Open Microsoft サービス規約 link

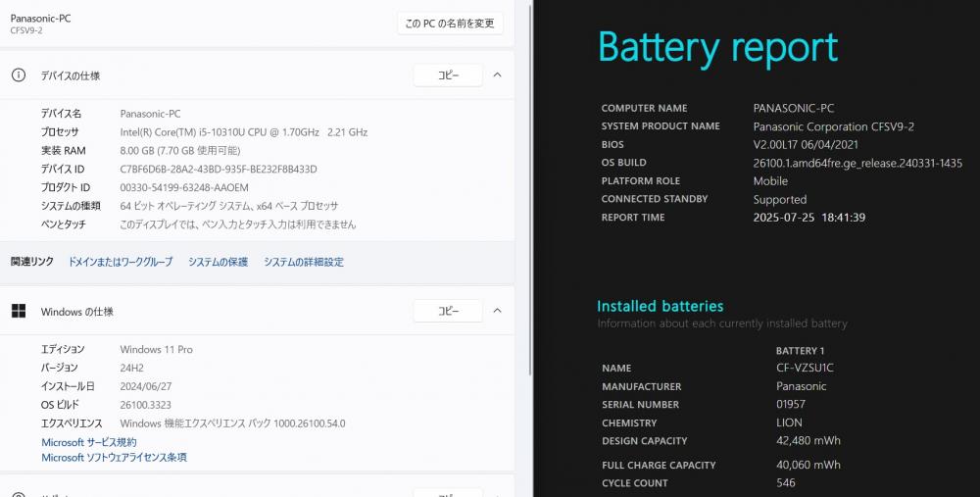click(x=89, y=442)
